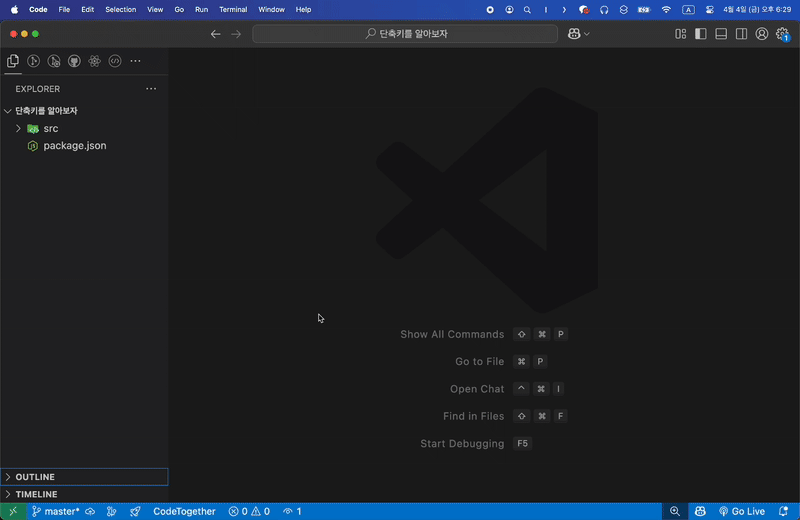The image size is (800, 520).
Task: Open macOS Spotlight search icon
Action: pyautogui.click(x=527, y=10)
